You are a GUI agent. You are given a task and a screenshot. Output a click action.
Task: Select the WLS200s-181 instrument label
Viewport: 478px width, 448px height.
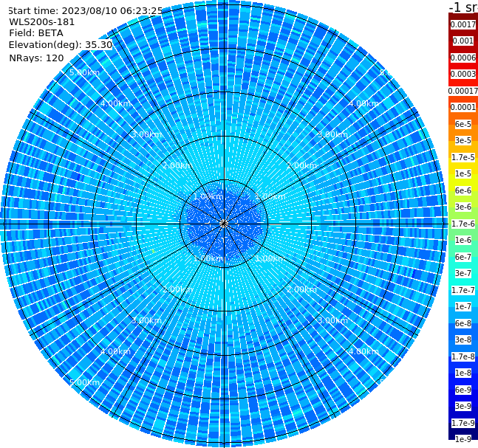pyautogui.click(x=42, y=22)
